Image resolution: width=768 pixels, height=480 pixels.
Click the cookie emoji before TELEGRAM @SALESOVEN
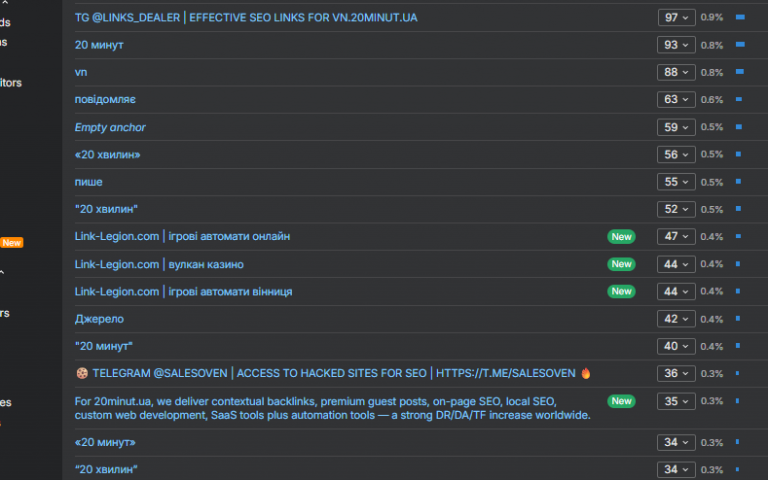(x=82, y=373)
